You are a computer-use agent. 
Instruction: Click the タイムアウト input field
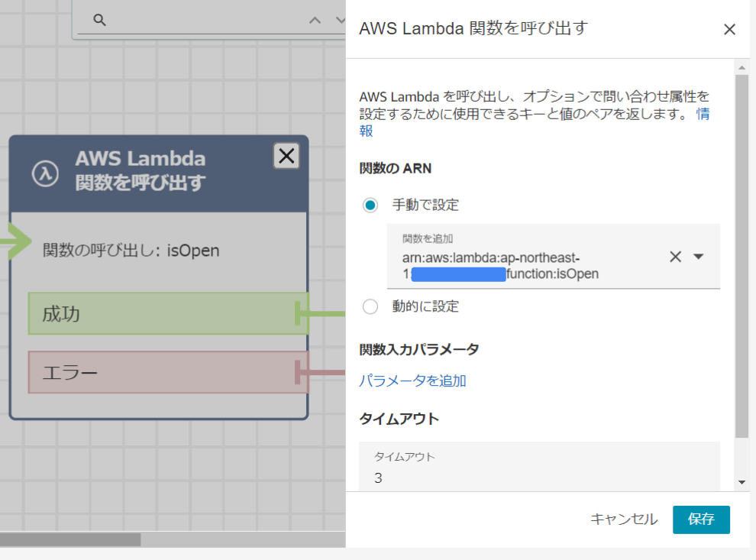(x=539, y=467)
